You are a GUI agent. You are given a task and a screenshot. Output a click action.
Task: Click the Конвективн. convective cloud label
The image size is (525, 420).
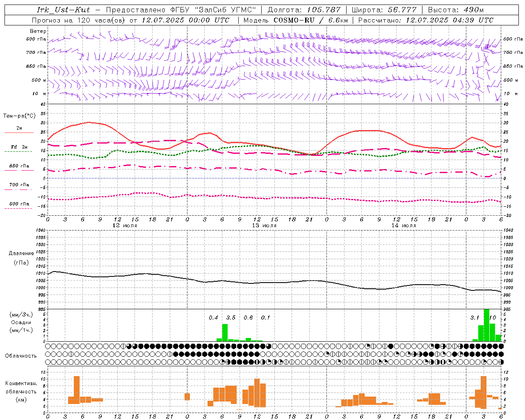21,383
